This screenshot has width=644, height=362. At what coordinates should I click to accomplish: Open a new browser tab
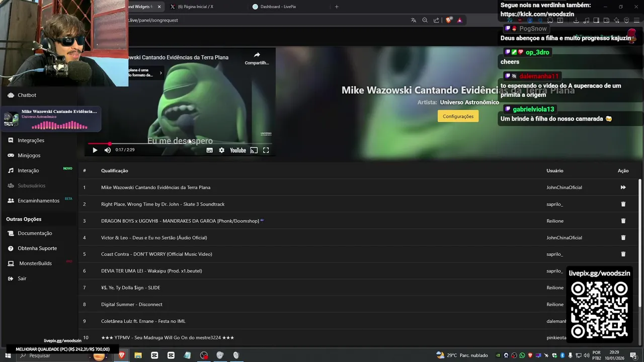tap(337, 7)
